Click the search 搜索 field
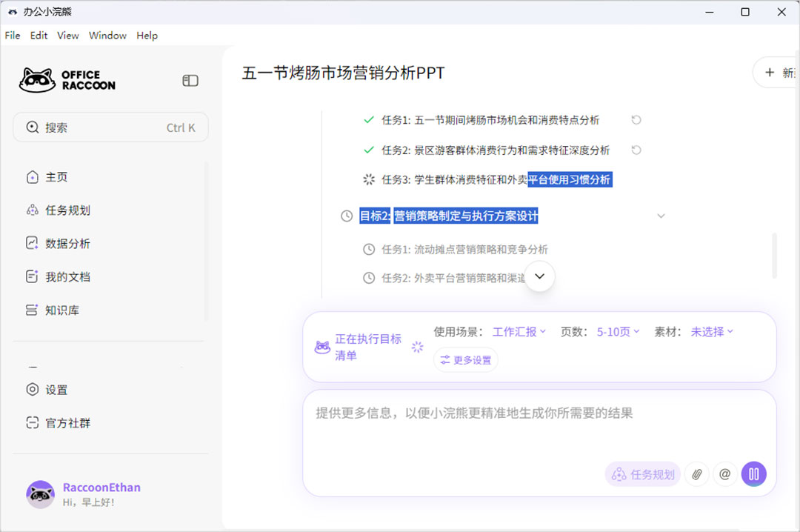 [x=110, y=127]
